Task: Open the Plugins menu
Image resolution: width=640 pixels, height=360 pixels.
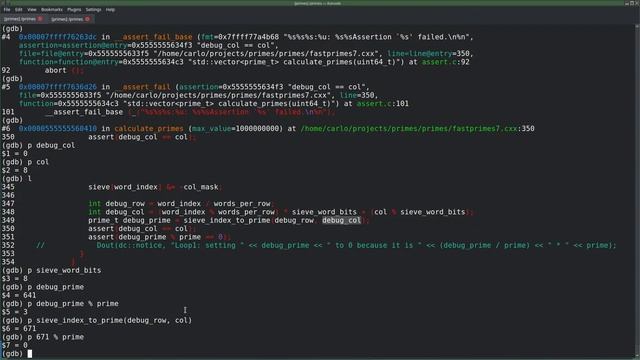Action: point(74,9)
